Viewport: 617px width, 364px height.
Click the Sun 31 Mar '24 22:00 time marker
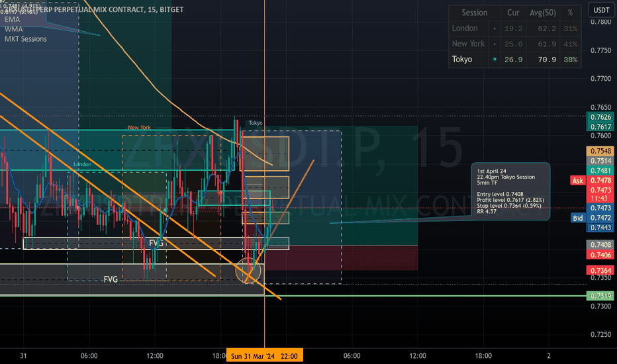coord(264,356)
